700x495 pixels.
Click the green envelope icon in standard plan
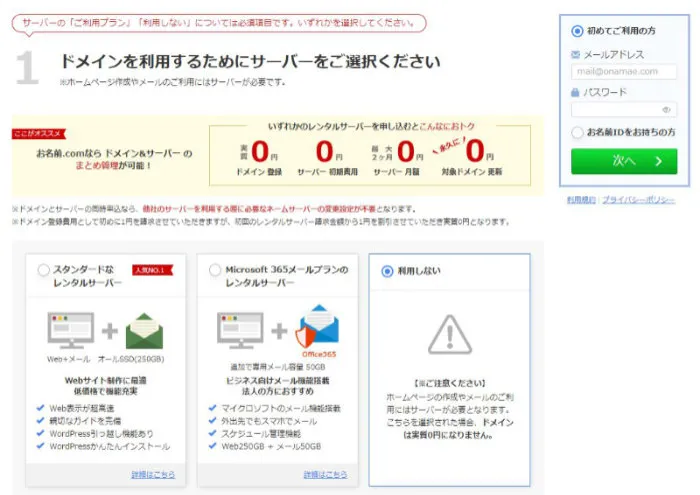coord(144,331)
